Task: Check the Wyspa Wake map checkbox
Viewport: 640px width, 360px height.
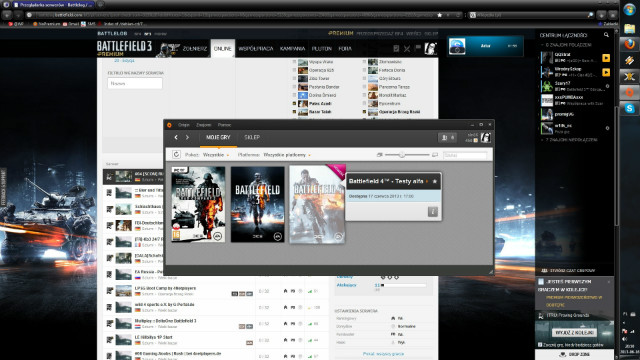Action: (294, 62)
